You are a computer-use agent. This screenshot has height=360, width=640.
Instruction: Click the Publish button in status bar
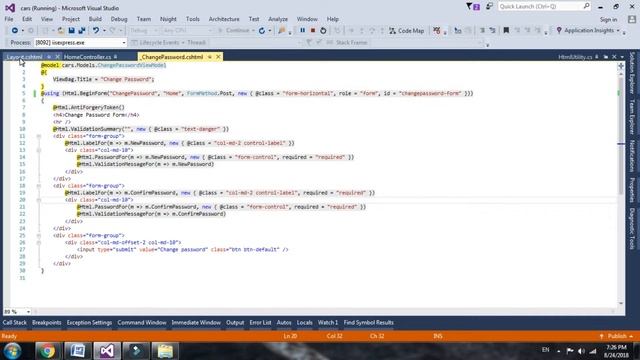coord(617,336)
